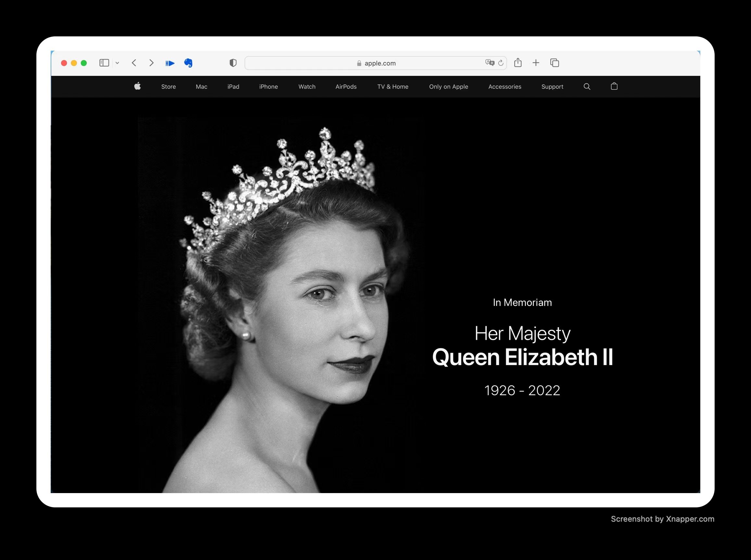Open the iPhone navigation item
Screen dimensions: 751x560
click(268, 86)
